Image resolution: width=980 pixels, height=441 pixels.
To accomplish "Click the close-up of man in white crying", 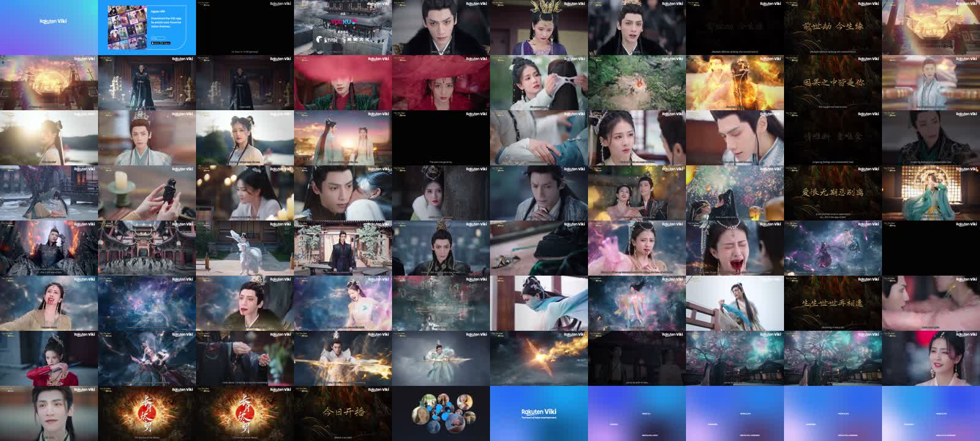I will tap(49, 413).
